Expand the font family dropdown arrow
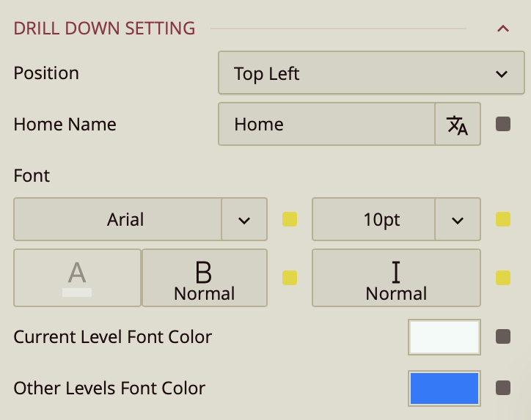531x420 pixels. (244, 220)
